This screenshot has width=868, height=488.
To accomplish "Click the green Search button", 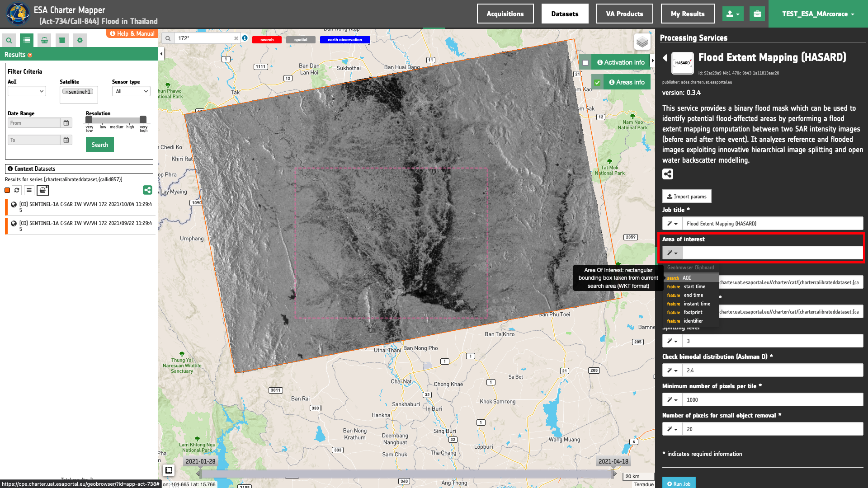I will coord(100,145).
